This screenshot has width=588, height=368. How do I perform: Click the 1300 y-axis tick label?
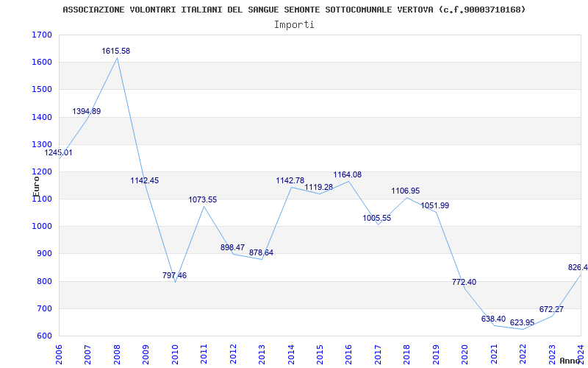tap(42, 144)
